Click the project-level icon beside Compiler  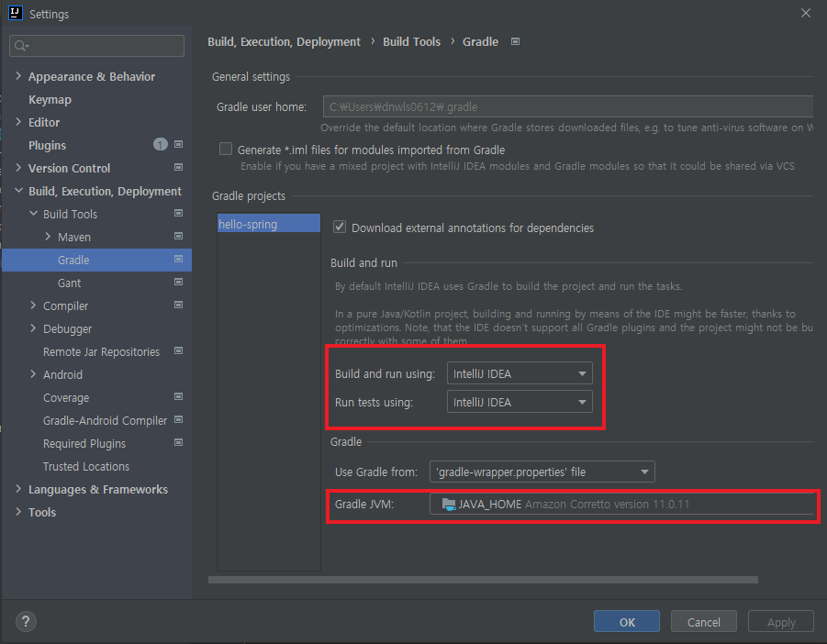178,305
